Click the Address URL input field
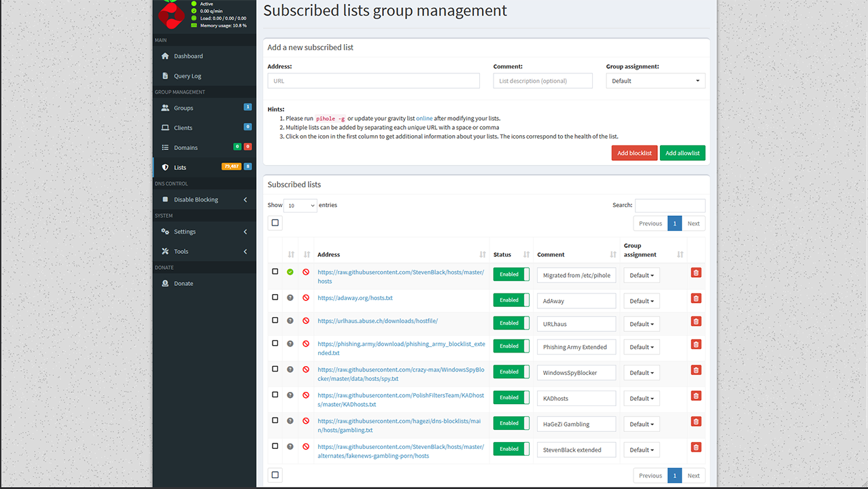 pos(373,81)
